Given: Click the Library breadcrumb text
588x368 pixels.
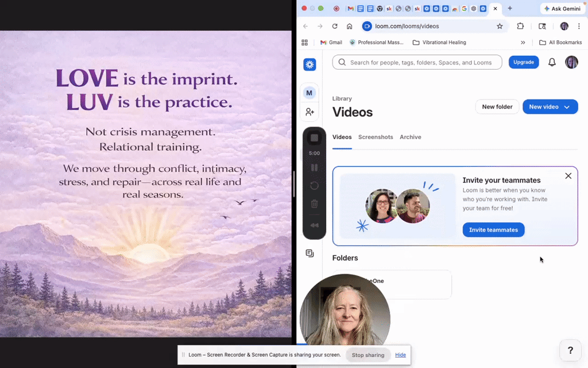Looking at the screenshot, I should (342, 98).
